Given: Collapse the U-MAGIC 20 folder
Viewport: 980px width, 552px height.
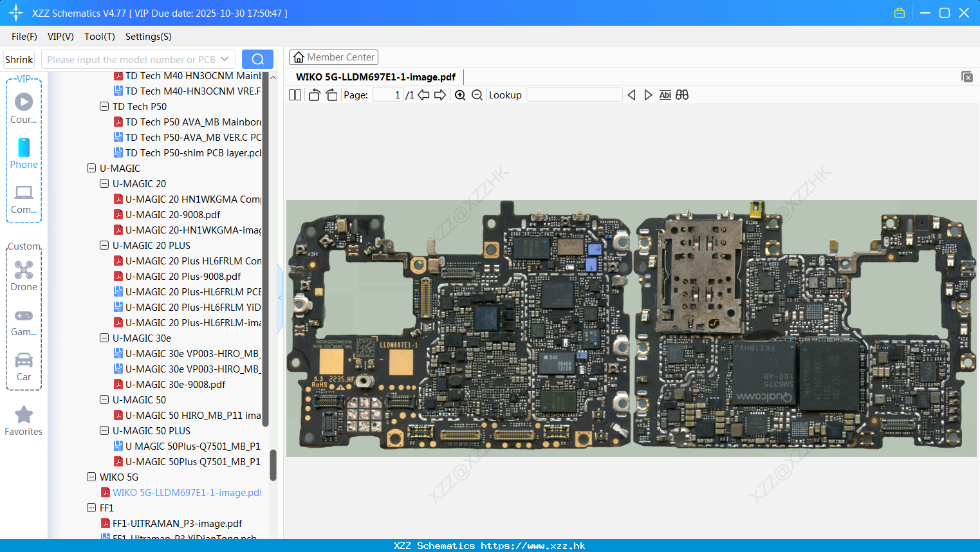Looking at the screenshot, I should click(x=104, y=184).
